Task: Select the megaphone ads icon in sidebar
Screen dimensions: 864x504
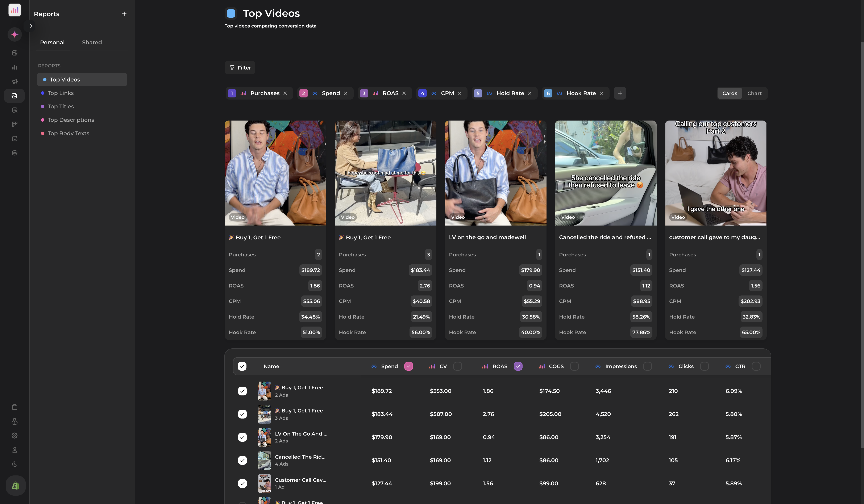Action: click(14, 81)
